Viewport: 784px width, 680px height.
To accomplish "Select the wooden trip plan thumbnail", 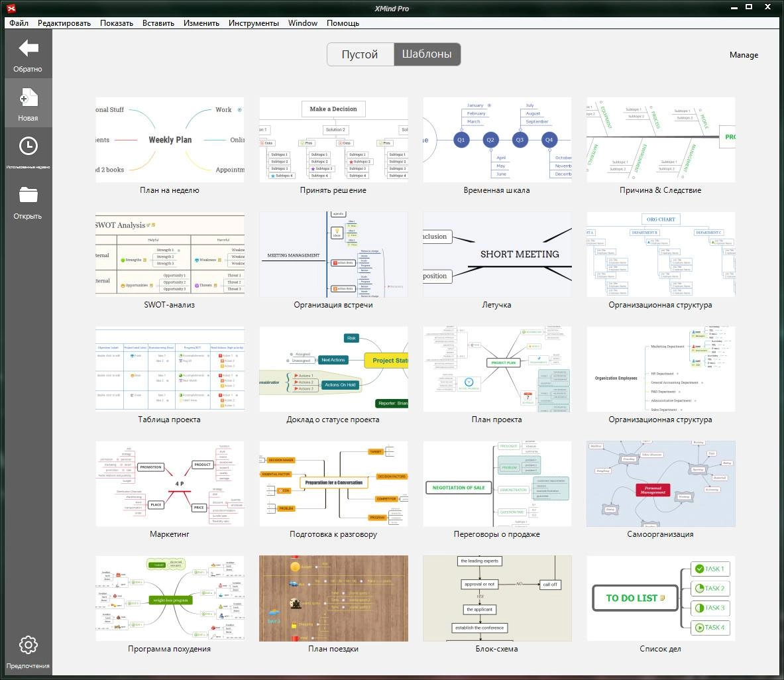I will [x=333, y=598].
